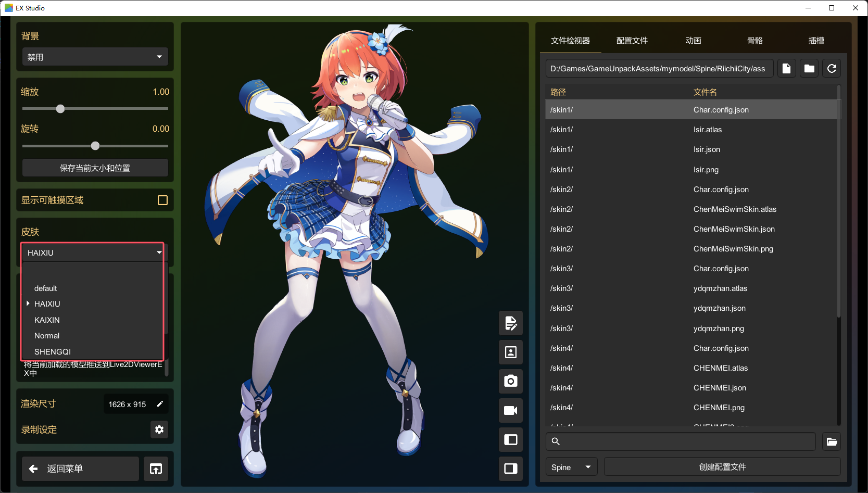Image resolution: width=868 pixels, height=493 pixels.
Task: Click the refresh icon next to the path field
Action: click(832, 69)
